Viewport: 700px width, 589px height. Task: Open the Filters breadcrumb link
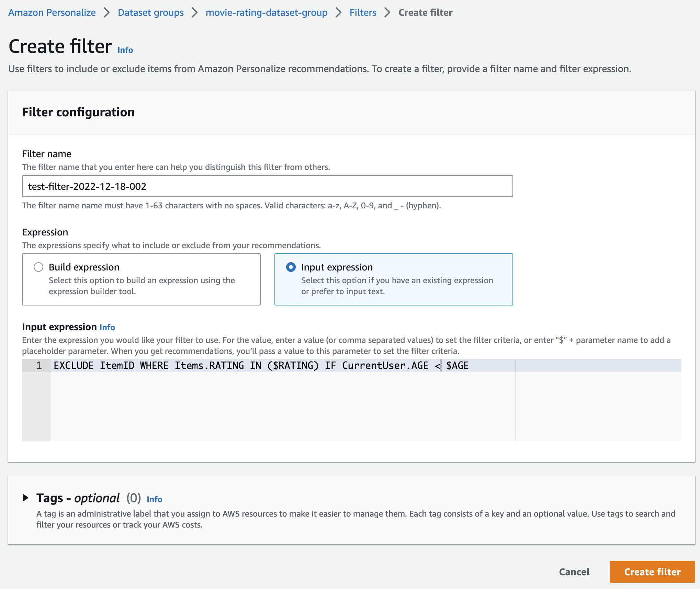(x=362, y=12)
